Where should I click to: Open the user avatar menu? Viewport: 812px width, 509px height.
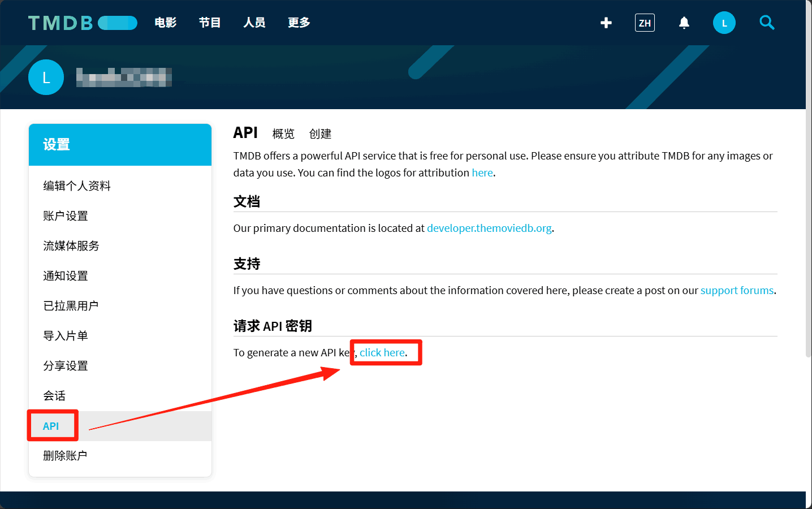724,23
